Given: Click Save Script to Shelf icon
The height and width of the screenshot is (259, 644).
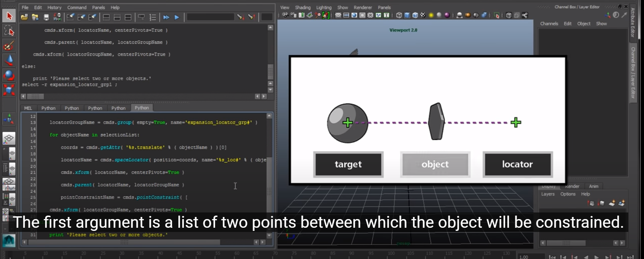Looking at the screenshot, I should pos(57,17).
